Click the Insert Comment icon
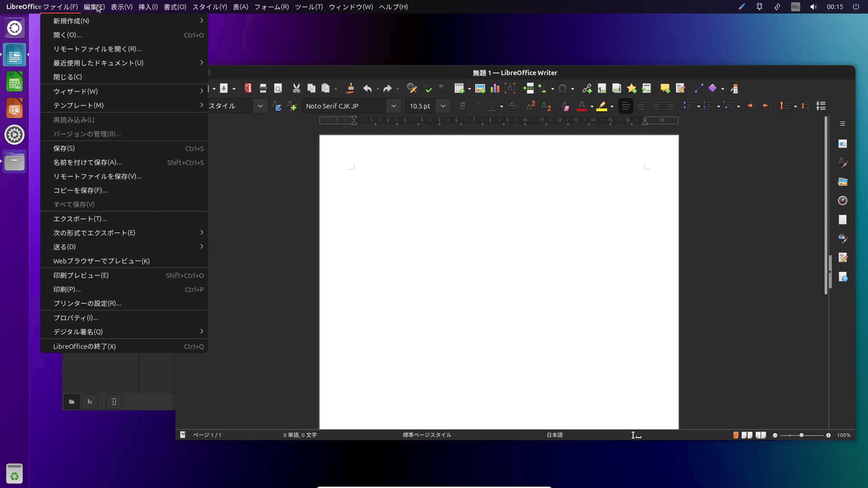Viewport: 868px width, 488px height. tap(665, 88)
